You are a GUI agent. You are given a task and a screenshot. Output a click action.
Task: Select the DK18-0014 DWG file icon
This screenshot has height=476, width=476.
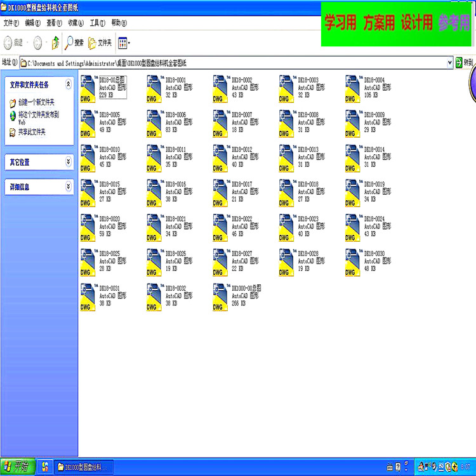coord(352,158)
